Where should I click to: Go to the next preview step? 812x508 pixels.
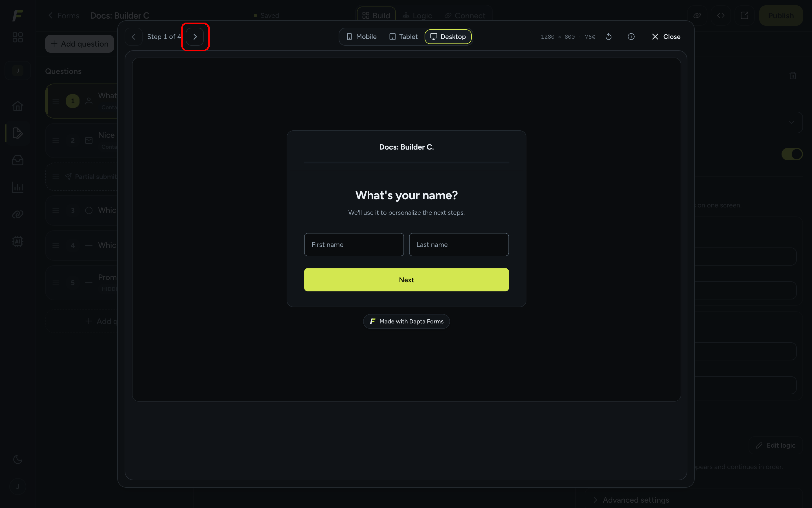tap(195, 37)
